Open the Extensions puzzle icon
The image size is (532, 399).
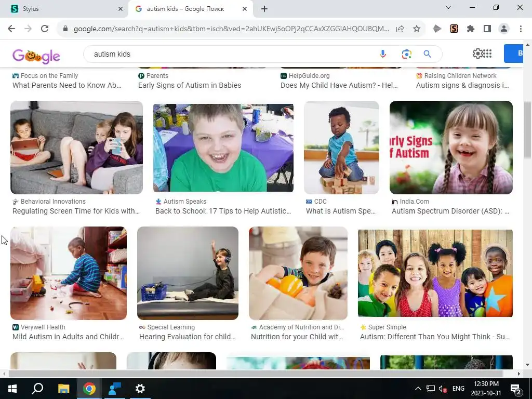tap(471, 29)
